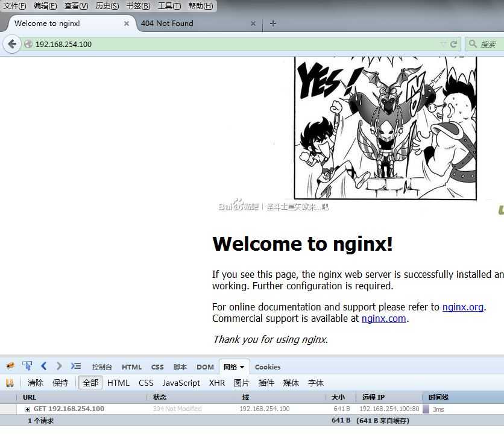Toggle the 保持 persist button
Image resolution: width=504 pixels, height=437 pixels.
pos(60,383)
